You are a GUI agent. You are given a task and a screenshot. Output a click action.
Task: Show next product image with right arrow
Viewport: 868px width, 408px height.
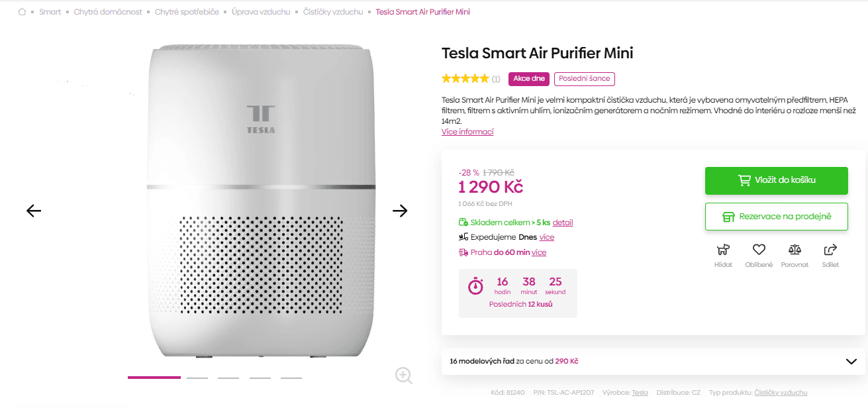click(400, 211)
